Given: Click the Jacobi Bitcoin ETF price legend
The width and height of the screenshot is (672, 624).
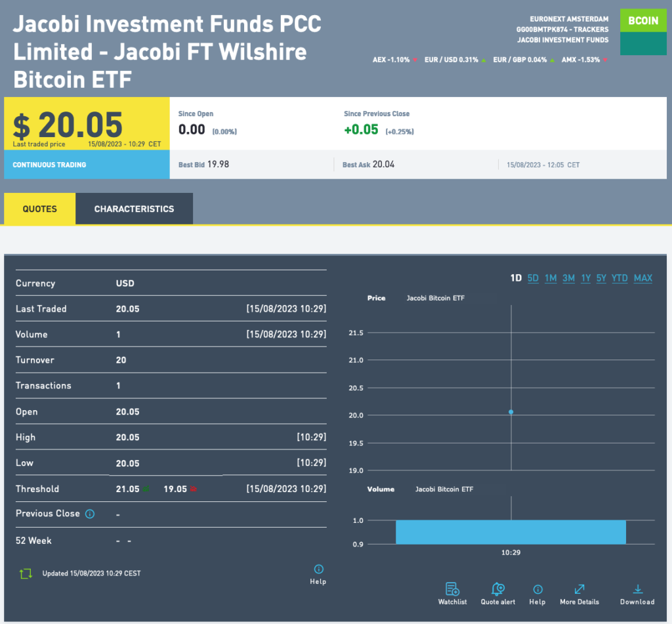Looking at the screenshot, I should [436, 298].
